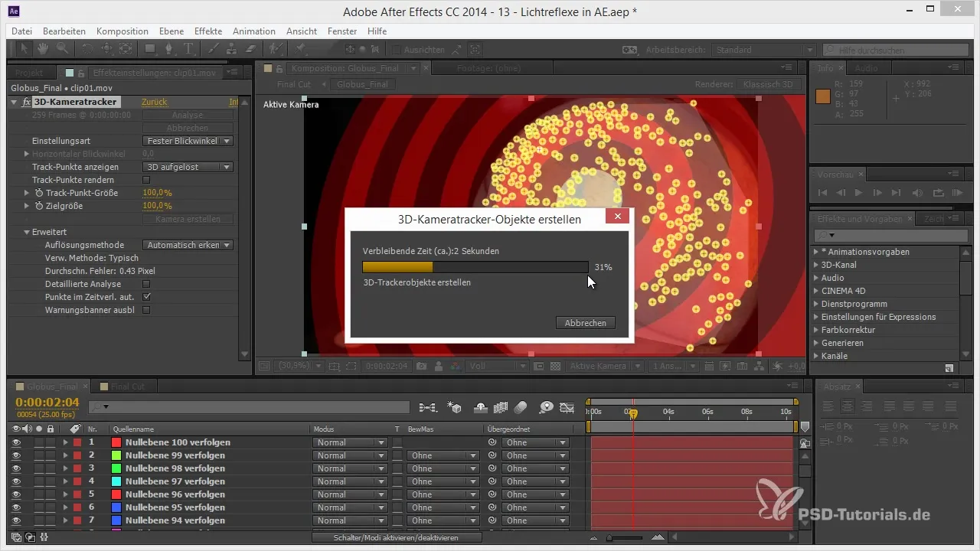Click Klassisch 3D renderer button

pyautogui.click(x=768, y=84)
